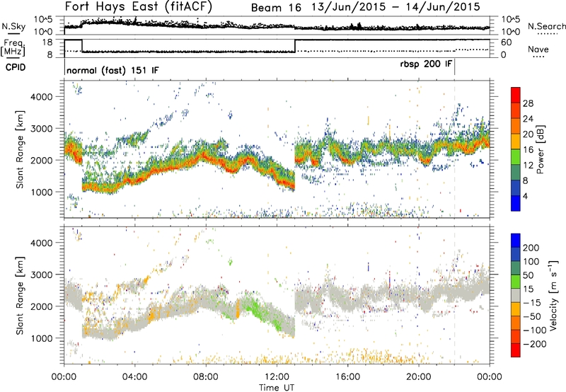Click the 'N.Search' legend label
The image size is (566, 392).
(x=546, y=26)
